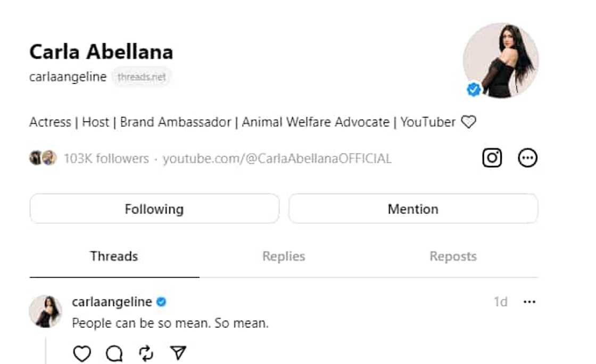This screenshot has width=596, height=364.
Task: Open the large profile picture
Action: point(500,60)
